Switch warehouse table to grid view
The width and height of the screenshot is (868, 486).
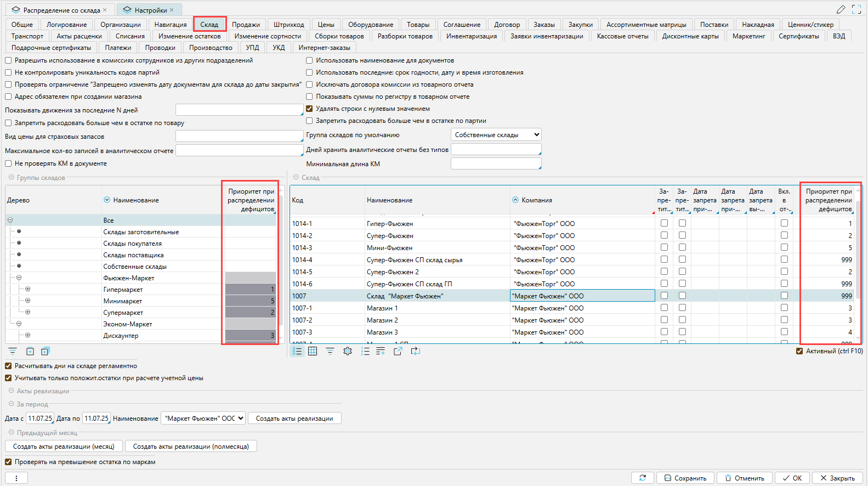[x=313, y=351]
